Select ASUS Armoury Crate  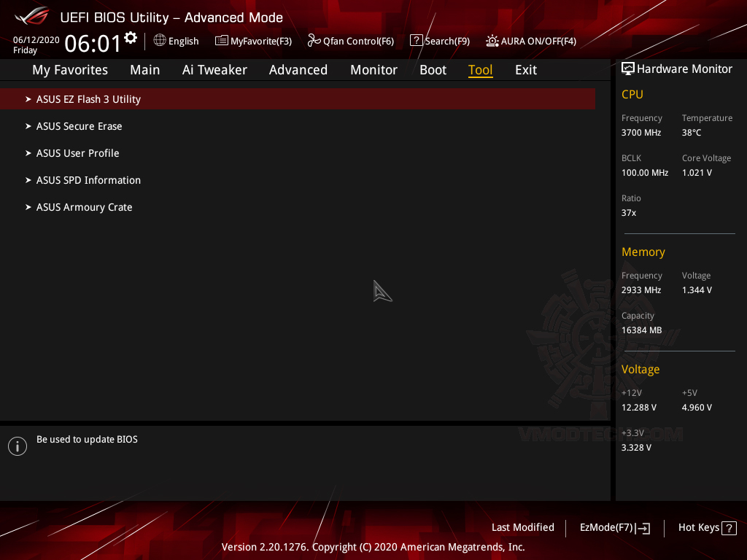point(84,207)
